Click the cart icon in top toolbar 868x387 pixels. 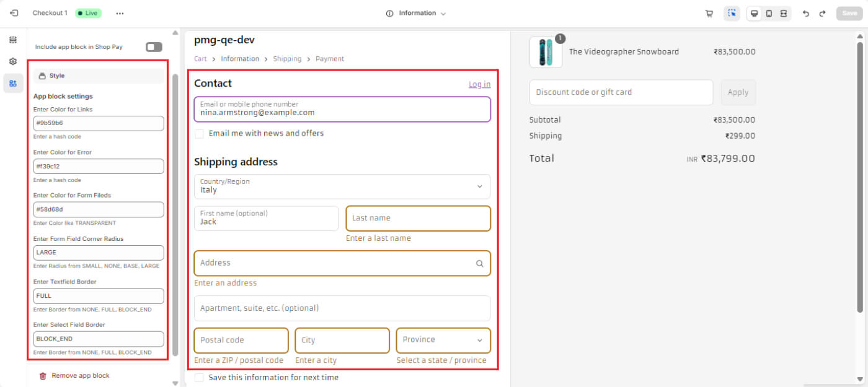(709, 14)
